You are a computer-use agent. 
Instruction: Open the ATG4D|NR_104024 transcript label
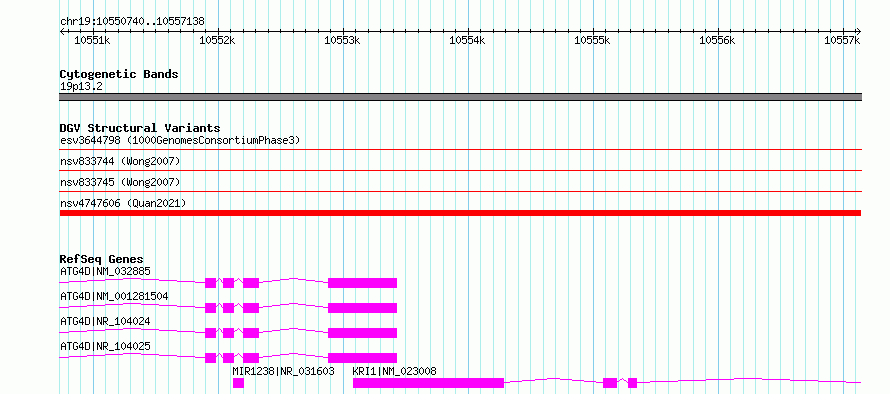coord(105,321)
